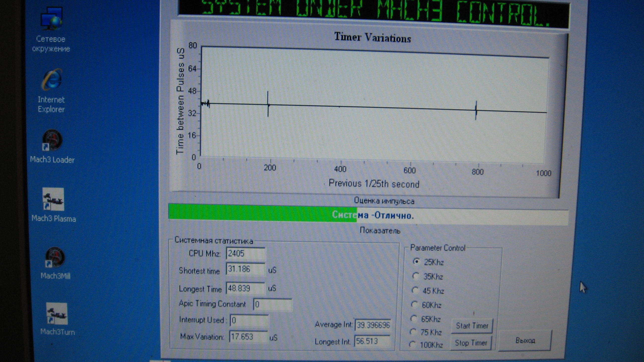
Task: Select the 60Khz radio option
Action: 414,305
